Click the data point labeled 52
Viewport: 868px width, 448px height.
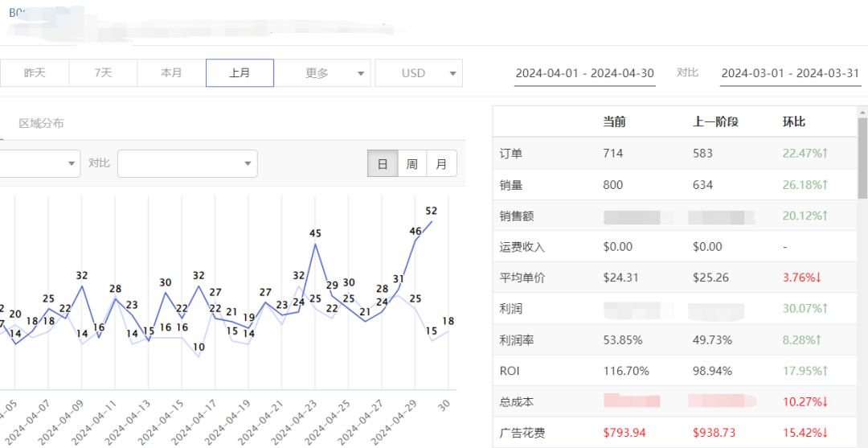(432, 222)
